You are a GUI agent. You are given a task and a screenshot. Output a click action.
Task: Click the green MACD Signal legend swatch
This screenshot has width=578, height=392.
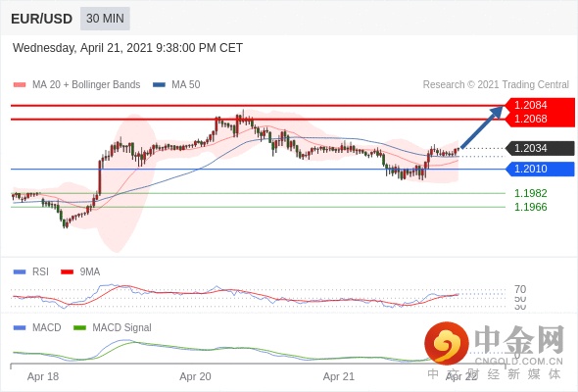tap(79, 328)
